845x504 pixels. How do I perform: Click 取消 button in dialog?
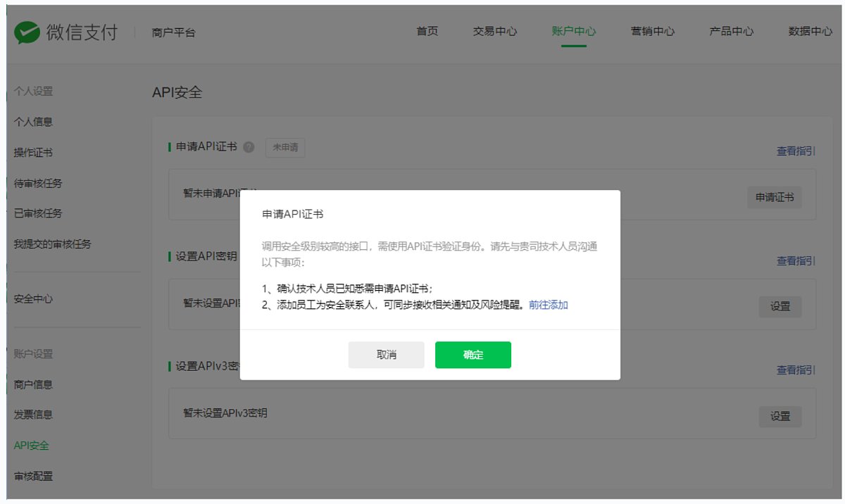pyautogui.click(x=387, y=355)
